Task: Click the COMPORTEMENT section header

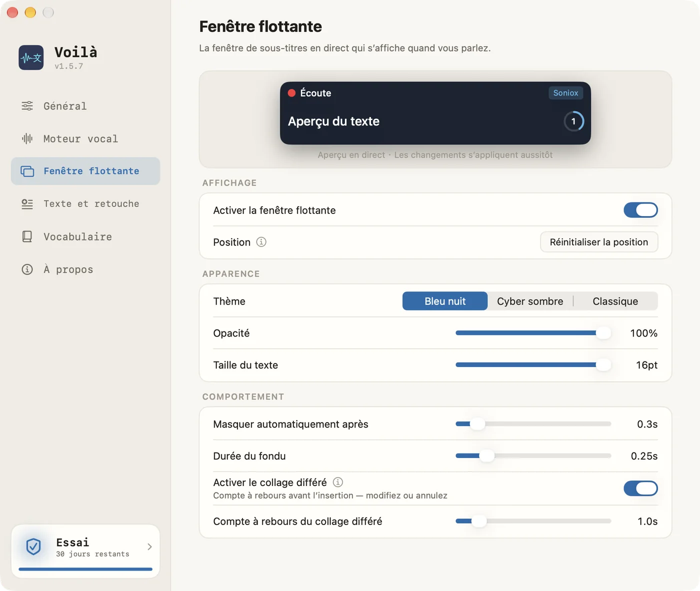Action: (x=243, y=396)
